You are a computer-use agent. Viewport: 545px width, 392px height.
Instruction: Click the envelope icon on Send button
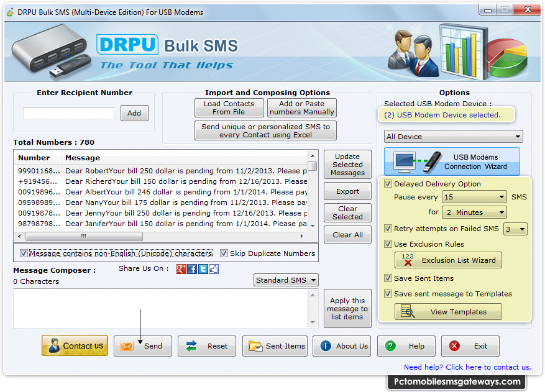click(x=127, y=346)
